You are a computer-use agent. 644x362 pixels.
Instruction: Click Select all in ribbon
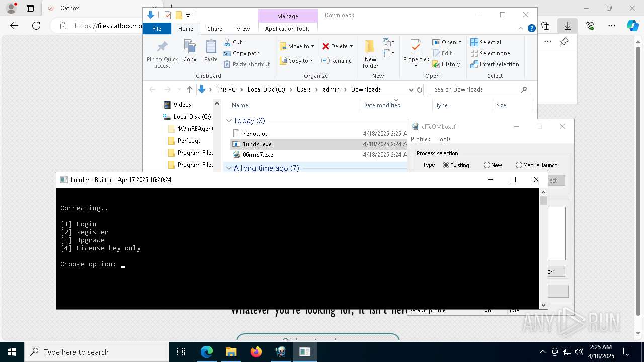coord(487,42)
